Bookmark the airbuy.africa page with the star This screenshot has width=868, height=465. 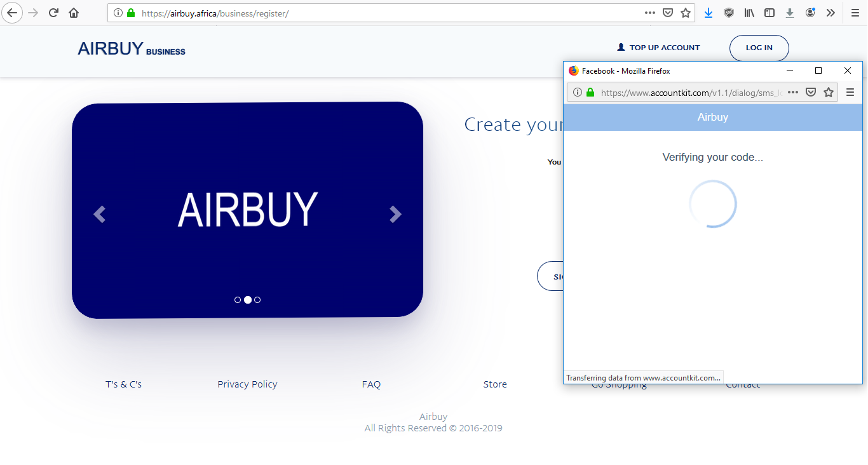pyautogui.click(x=686, y=13)
